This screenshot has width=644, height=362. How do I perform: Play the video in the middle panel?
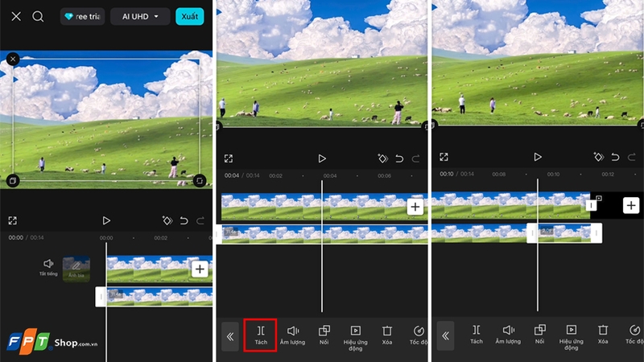click(x=322, y=158)
